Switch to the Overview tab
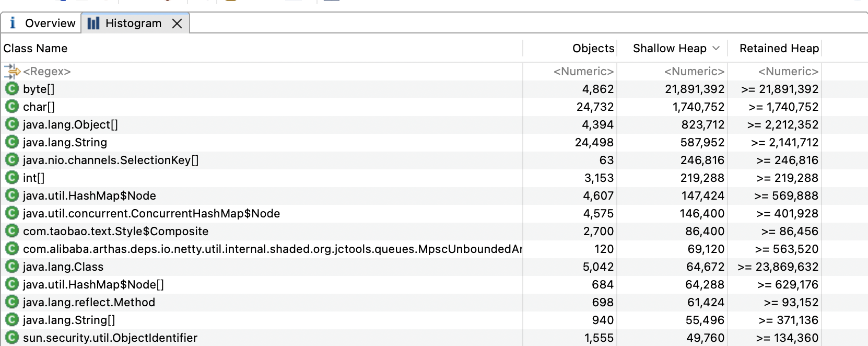 42,24
